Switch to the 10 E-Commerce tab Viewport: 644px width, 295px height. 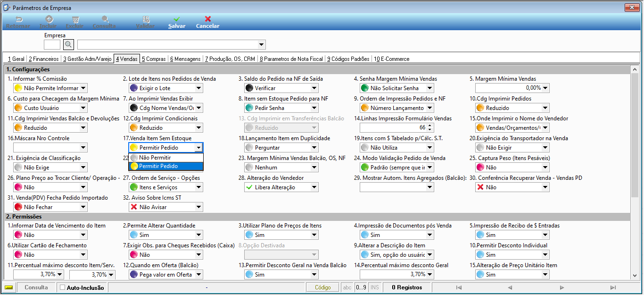point(391,59)
